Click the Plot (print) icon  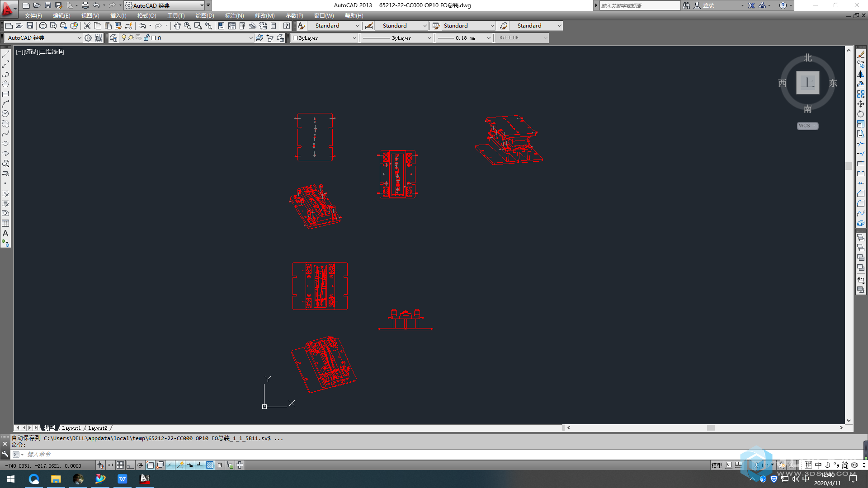43,26
